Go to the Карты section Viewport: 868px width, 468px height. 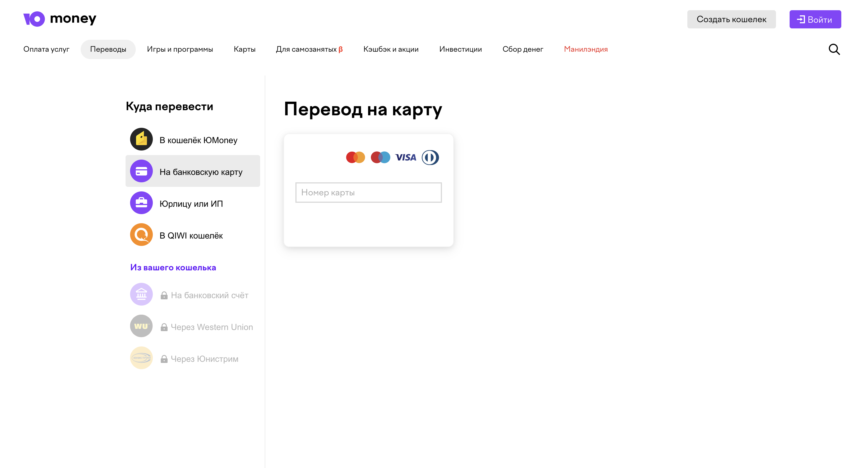point(245,49)
